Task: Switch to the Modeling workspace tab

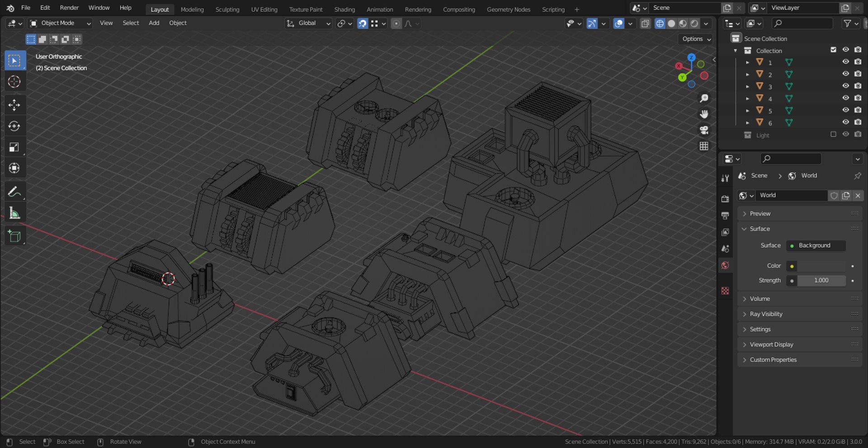Action: [x=192, y=9]
